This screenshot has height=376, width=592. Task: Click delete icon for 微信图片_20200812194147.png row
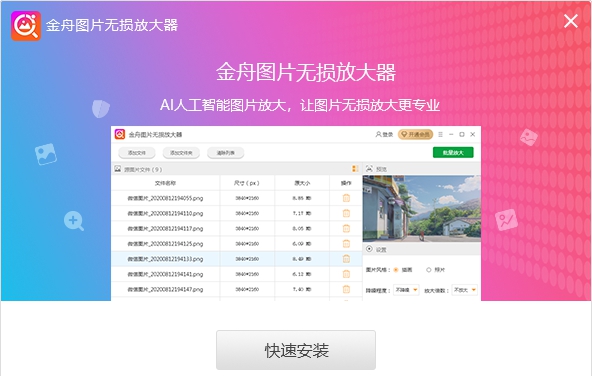point(346,289)
